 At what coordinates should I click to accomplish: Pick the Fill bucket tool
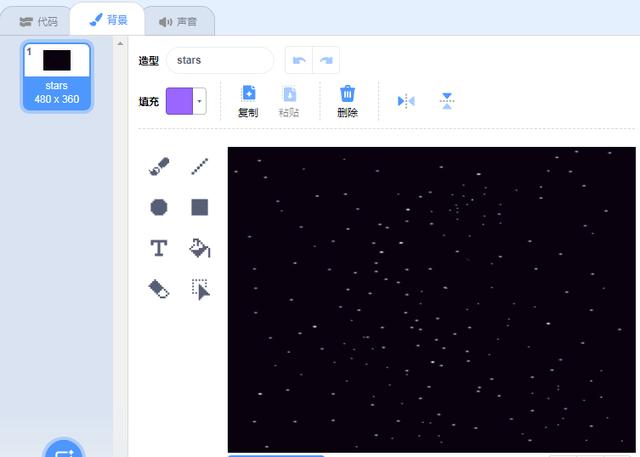pos(200,248)
